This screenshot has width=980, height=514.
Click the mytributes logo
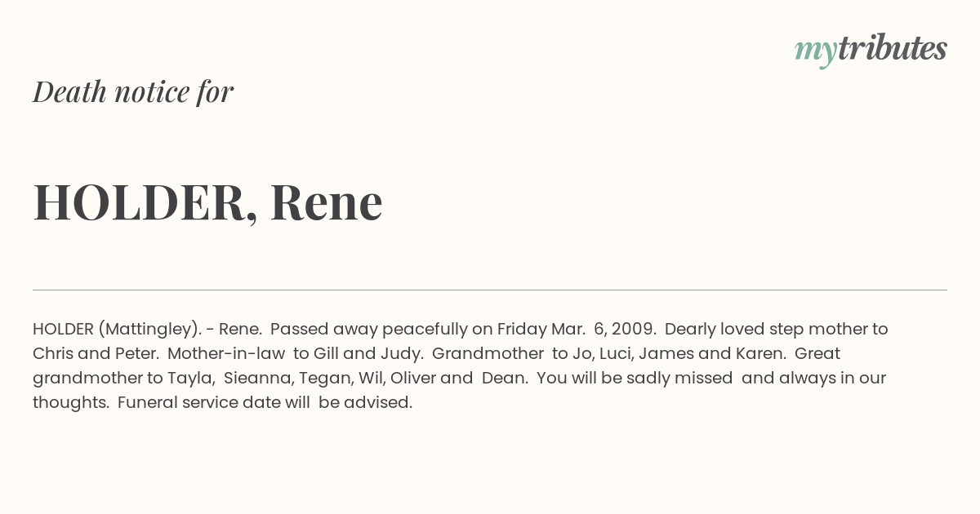pyautogui.click(x=871, y=50)
